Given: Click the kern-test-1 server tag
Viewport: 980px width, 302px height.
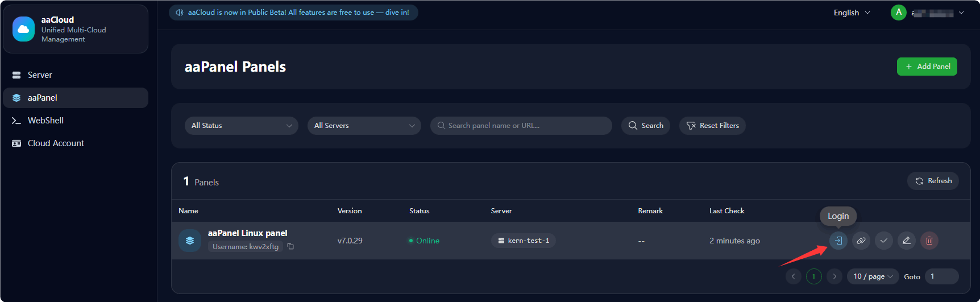Looking at the screenshot, I should [524, 241].
